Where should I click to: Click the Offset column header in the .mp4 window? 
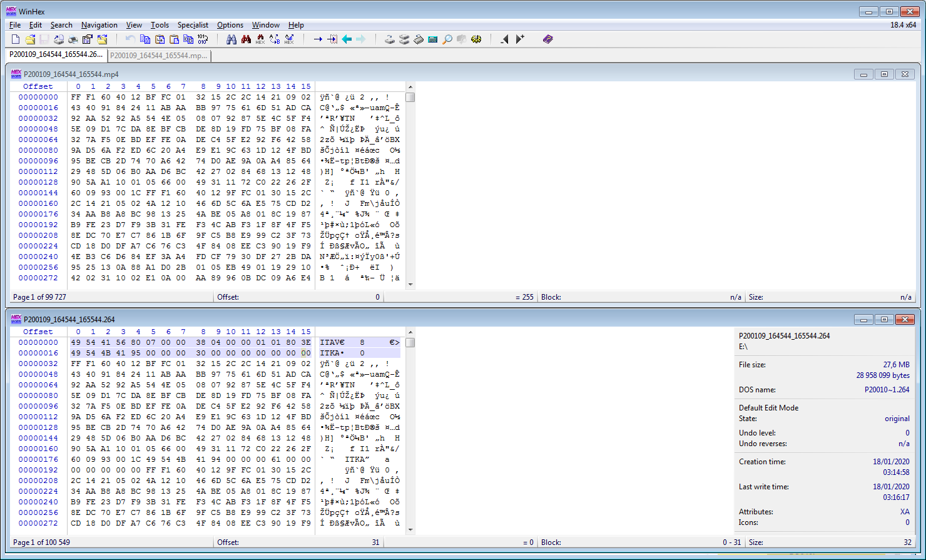tap(38, 86)
